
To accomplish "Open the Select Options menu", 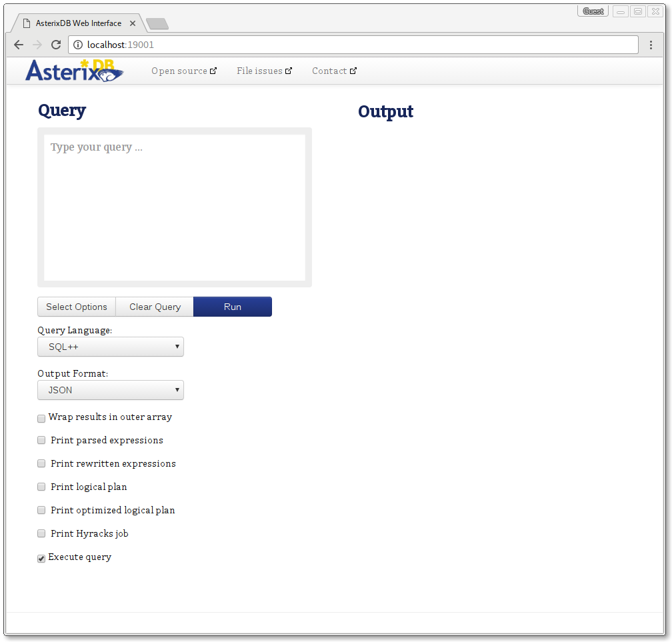I will click(77, 307).
